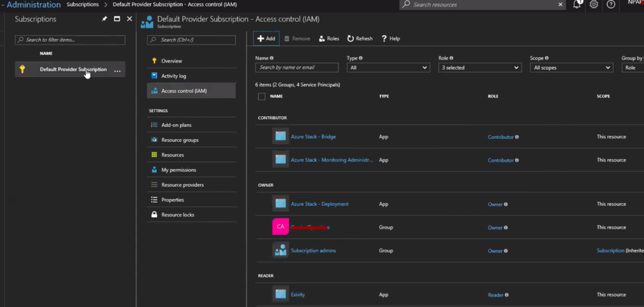Screen dimensions: 644x307
Task: Click the Reader role link for Exivity
Action: [x=495, y=295]
